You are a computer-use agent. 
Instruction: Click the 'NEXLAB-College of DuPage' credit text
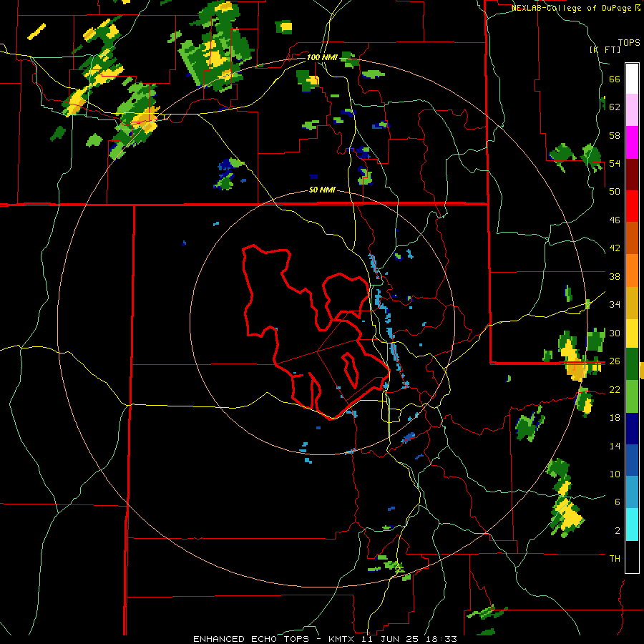(571, 8)
